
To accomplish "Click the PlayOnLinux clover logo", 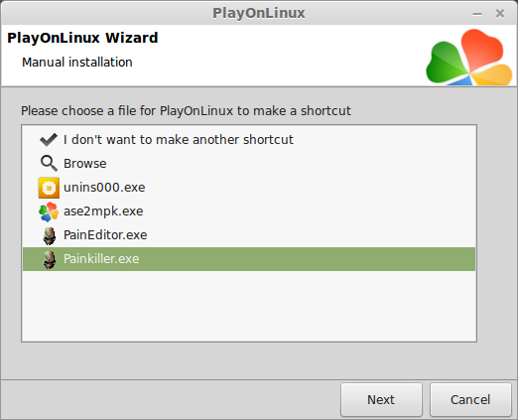I will [469, 57].
